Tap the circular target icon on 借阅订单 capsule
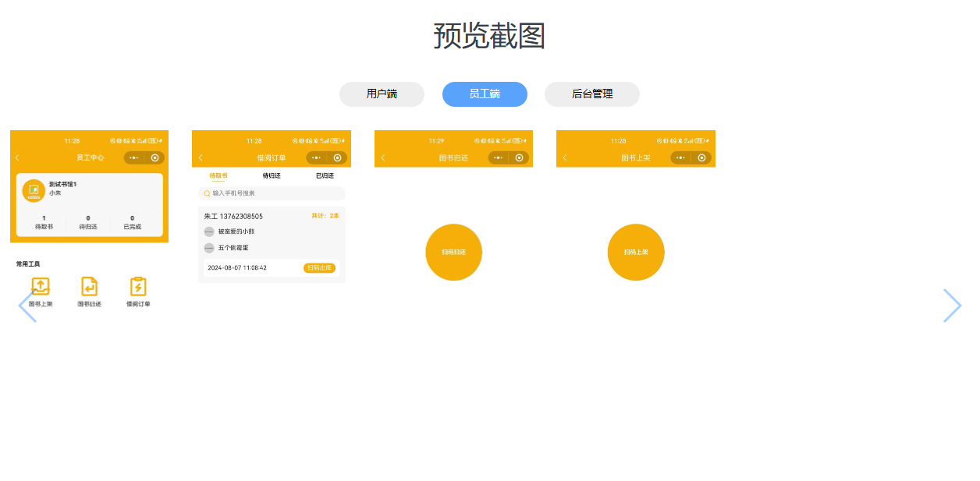Viewport: 980px width, 481px height. click(x=337, y=157)
